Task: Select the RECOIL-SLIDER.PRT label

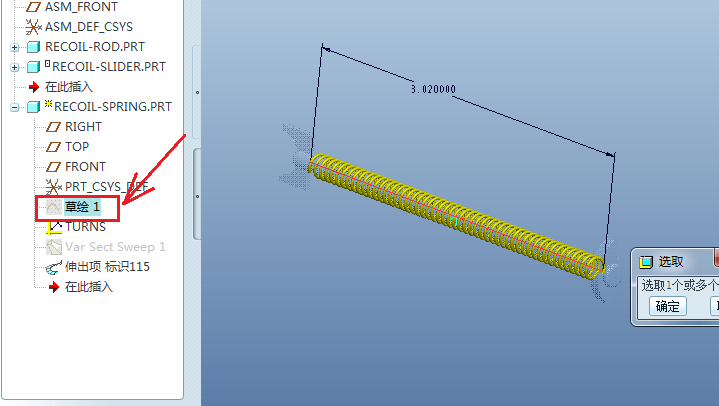Action: [x=109, y=67]
